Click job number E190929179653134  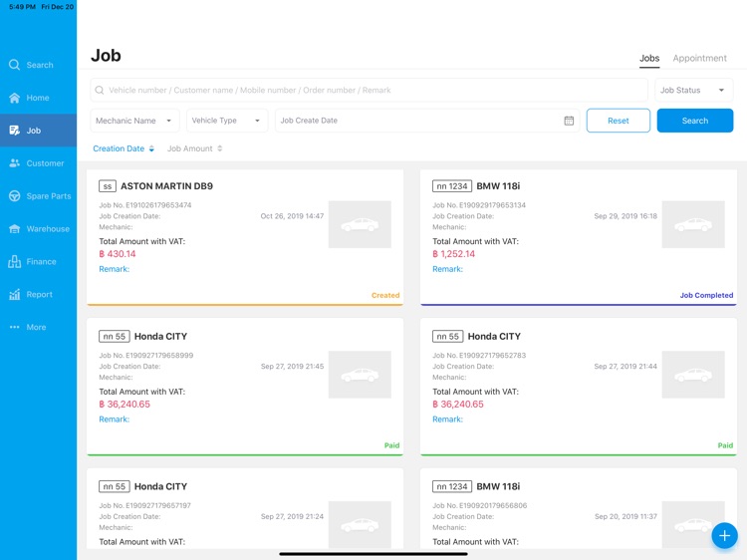click(492, 205)
